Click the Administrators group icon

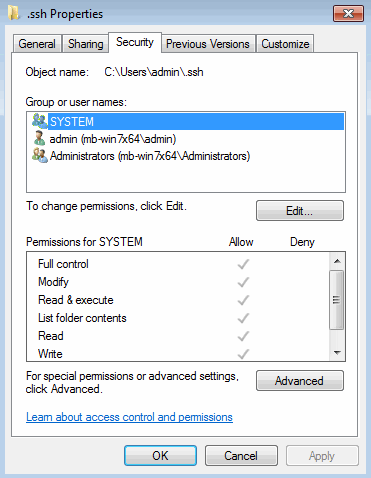click(40, 156)
